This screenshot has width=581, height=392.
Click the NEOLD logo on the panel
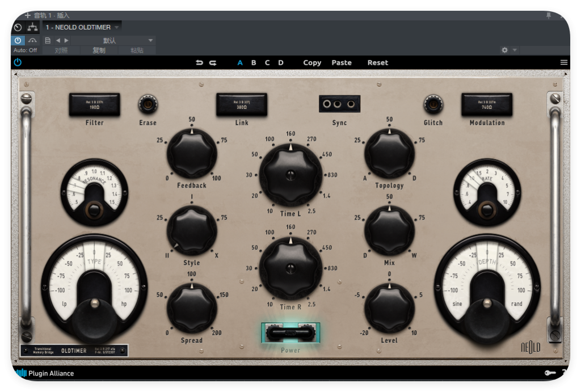point(531,347)
